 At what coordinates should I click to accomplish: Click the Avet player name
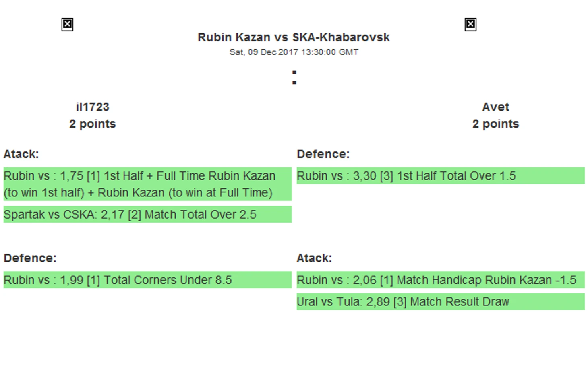496,107
